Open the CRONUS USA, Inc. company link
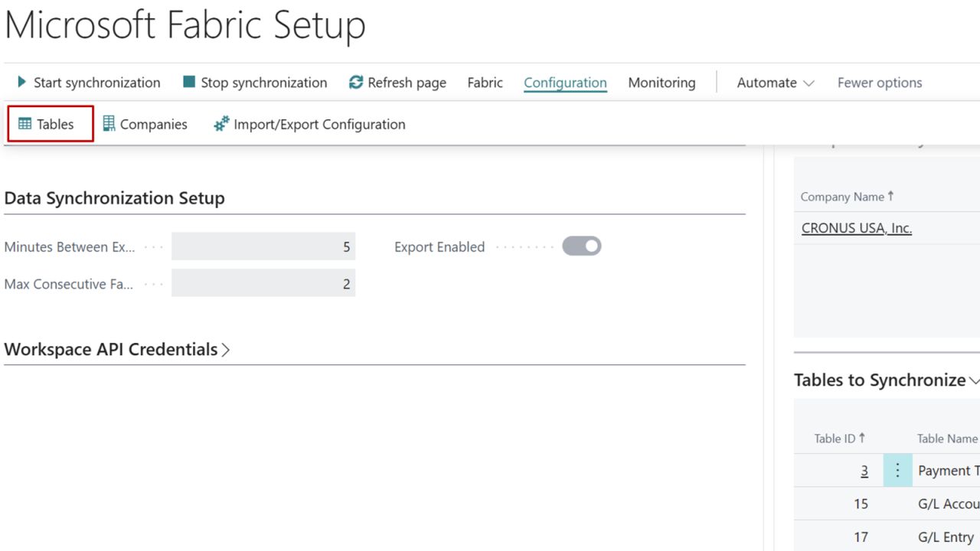Screen dimensions: 980x551 coord(857,228)
